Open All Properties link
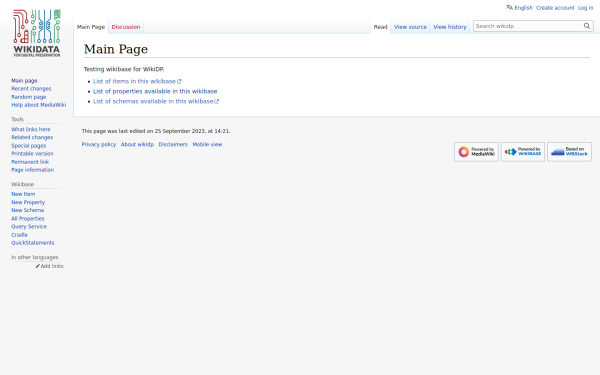Screen dimensions: 600x375 pyautogui.click(x=28, y=218)
